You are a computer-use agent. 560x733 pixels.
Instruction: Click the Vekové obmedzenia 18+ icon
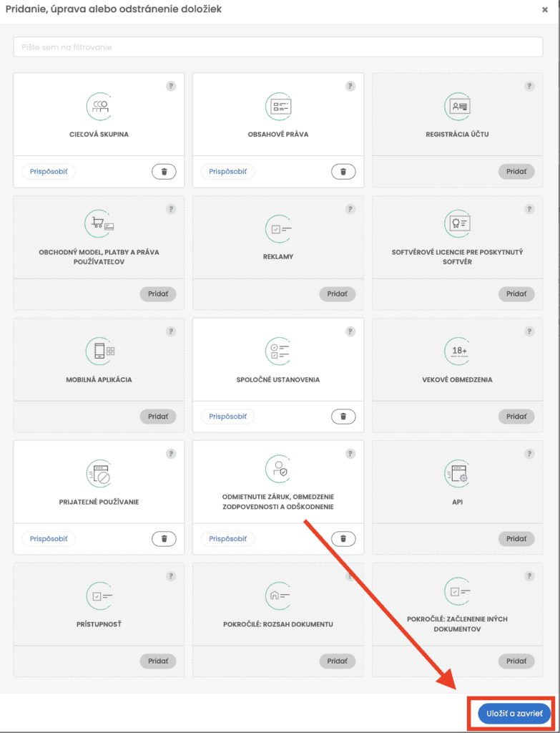click(x=457, y=351)
